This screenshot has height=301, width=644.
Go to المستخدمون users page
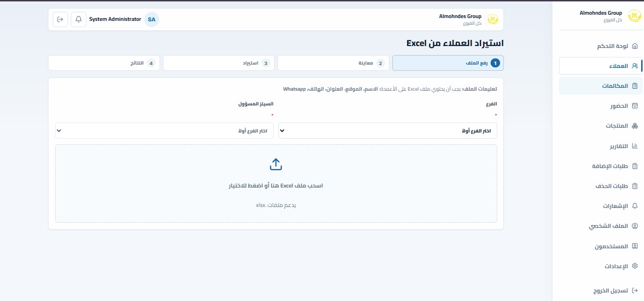601,246
